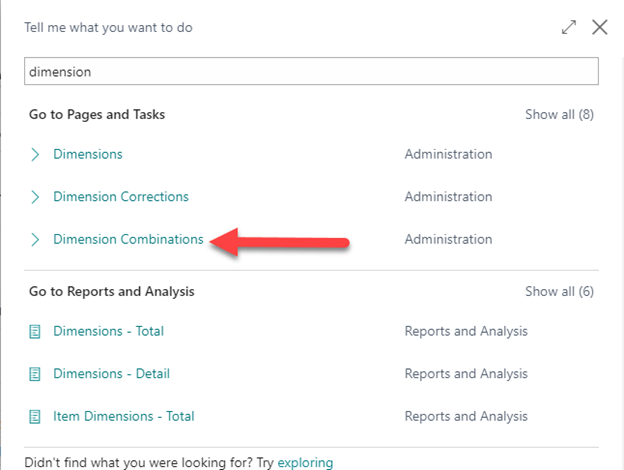Click the report icon for Item Dimensions - Total
624x470 pixels.
click(x=35, y=416)
